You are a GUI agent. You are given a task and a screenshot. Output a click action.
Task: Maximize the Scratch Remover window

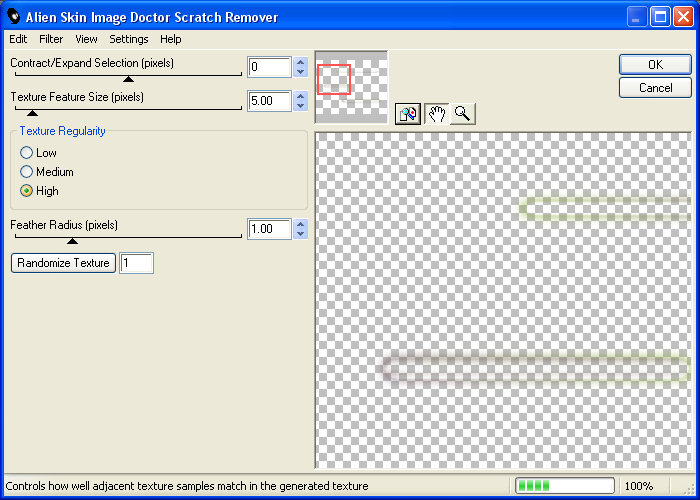pos(660,17)
